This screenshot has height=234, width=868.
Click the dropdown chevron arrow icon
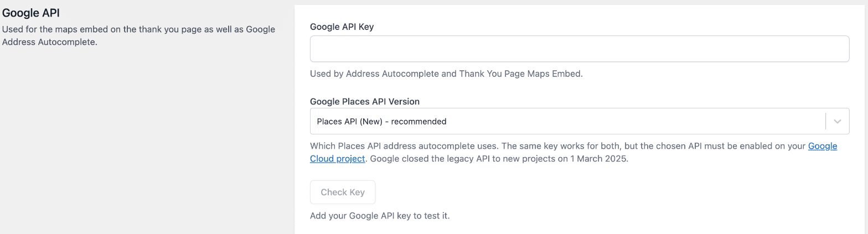click(837, 121)
